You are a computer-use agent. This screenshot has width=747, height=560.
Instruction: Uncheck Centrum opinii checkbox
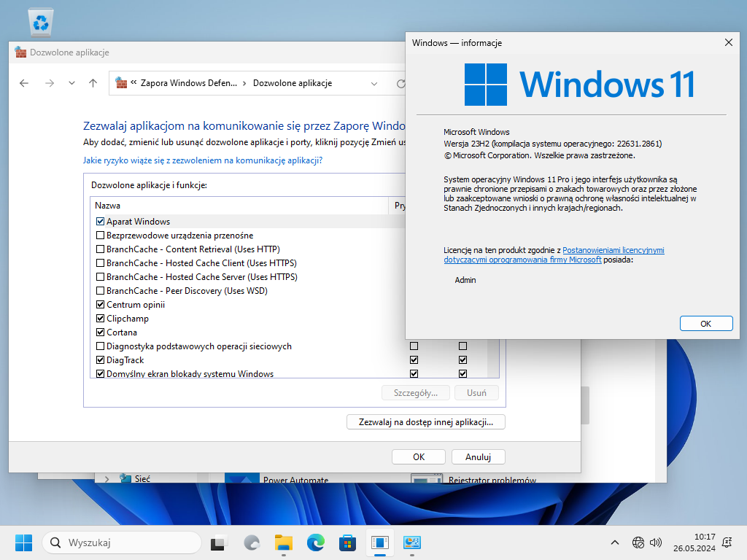tap(100, 304)
